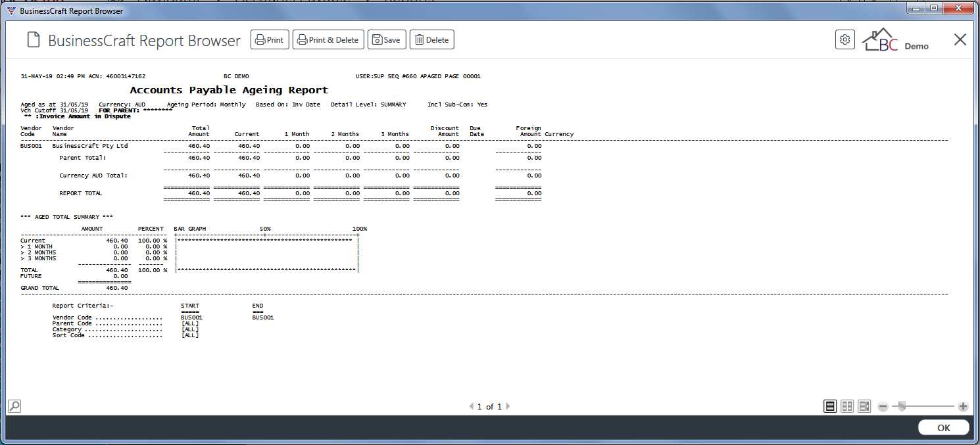
Task: Click the "REPORT TOTAL" row label
Action: tap(81, 193)
